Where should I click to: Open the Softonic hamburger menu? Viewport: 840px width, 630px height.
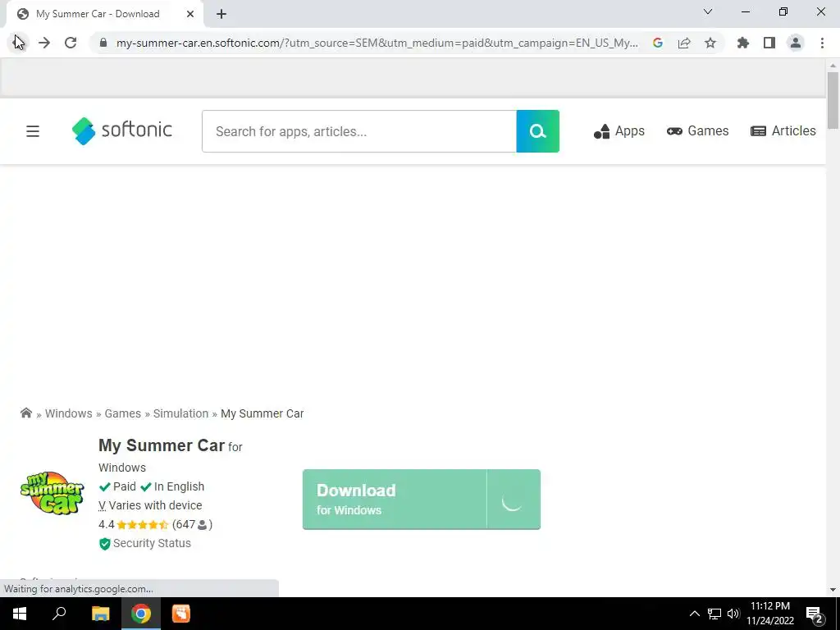click(33, 131)
